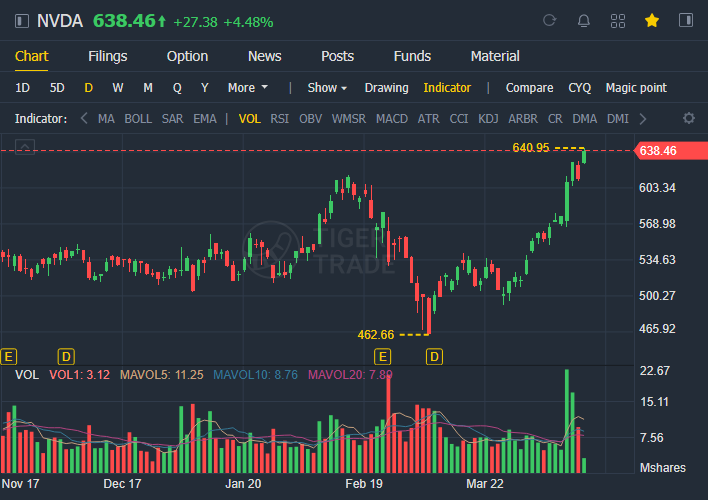Viewport: 708px width, 500px height.
Task: Open the News tab
Action: (x=265, y=56)
